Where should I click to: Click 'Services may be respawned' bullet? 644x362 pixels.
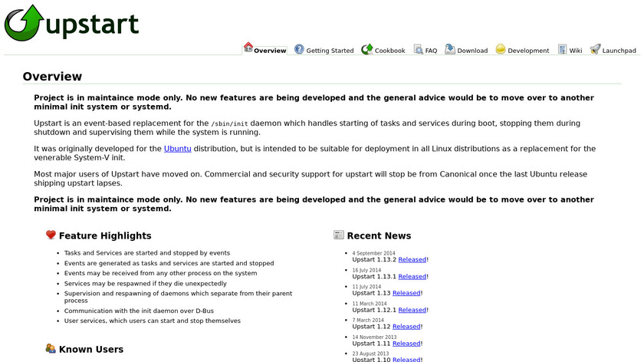coord(146,284)
